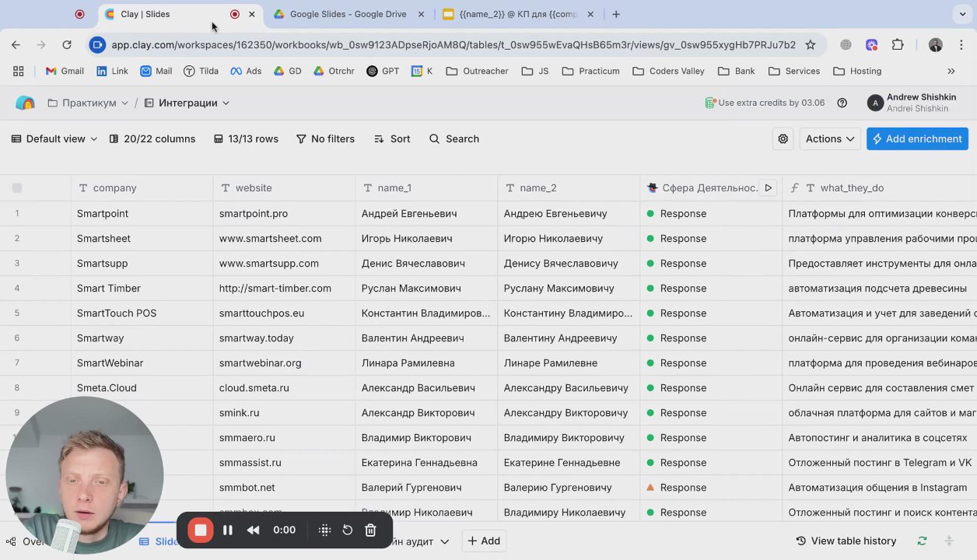Image resolution: width=977 pixels, height=560 pixels.
Task: Select the Линаре Рамилевне cell
Action: [x=569, y=362]
